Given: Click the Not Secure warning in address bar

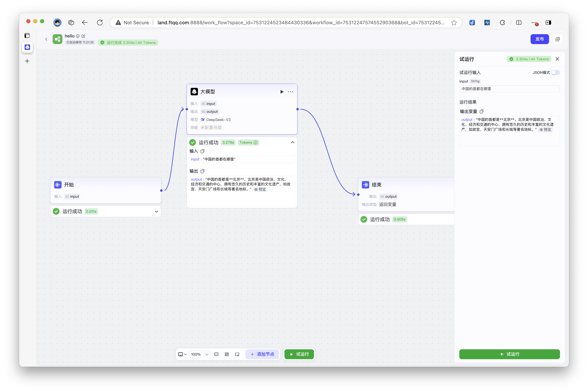Looking at the screenshot, I should [x=132, y=23].
